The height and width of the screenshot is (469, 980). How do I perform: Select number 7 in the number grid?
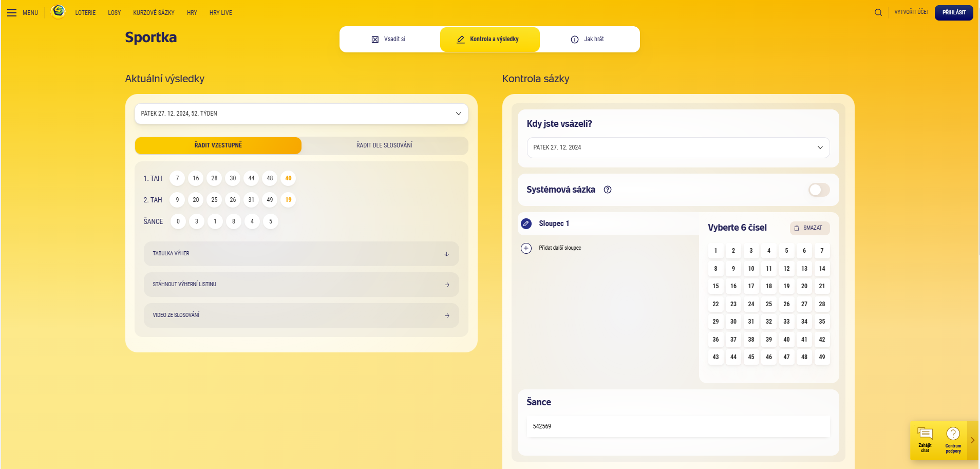(x=822, y=251)
